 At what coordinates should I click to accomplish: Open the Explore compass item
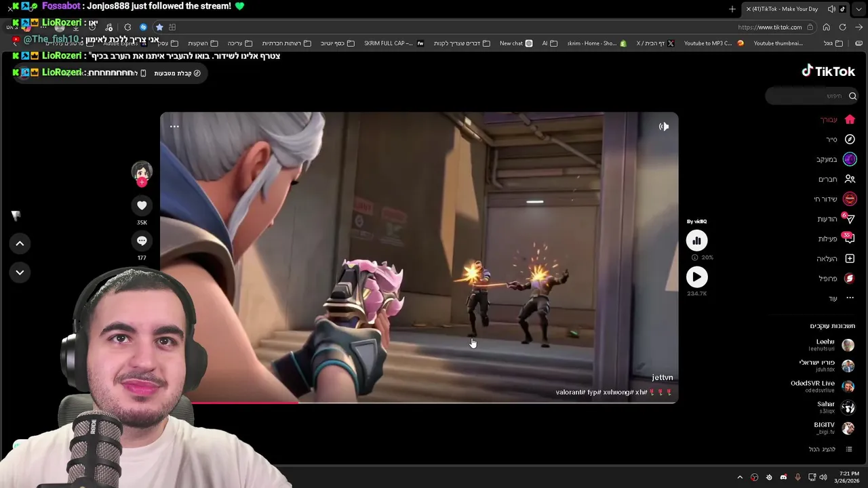pos(840,139)
